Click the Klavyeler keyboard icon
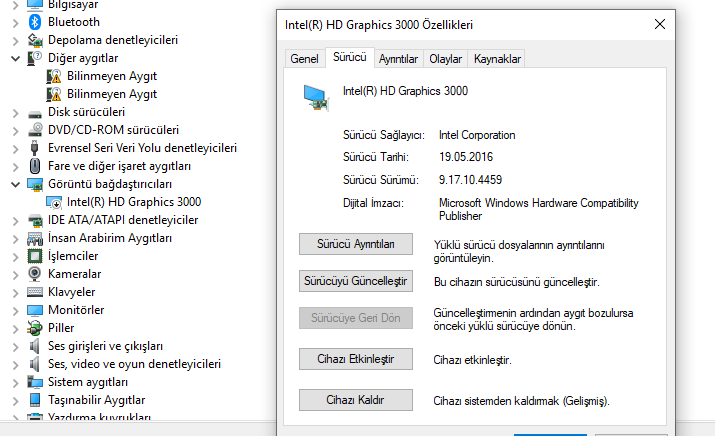The height and width of the screenshot is (436, 715). tap(35, 292)
